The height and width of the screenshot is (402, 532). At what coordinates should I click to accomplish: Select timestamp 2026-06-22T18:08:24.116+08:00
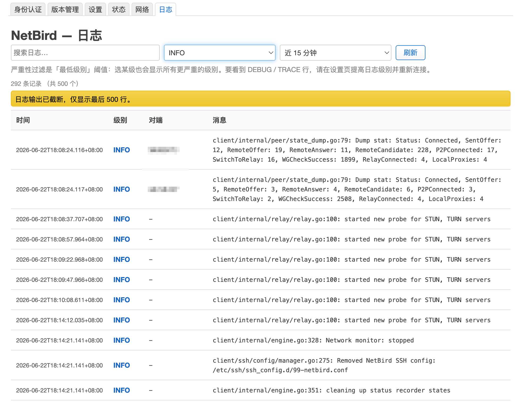60,150
